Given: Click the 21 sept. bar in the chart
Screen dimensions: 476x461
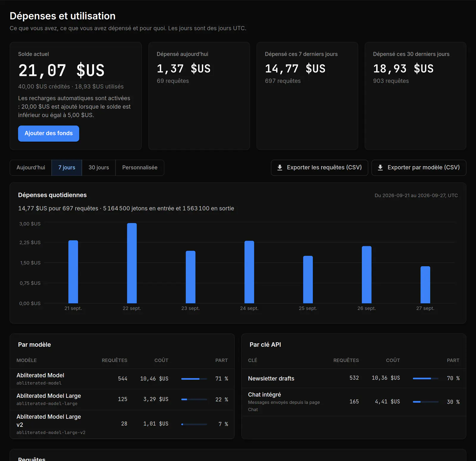Looking at the screenshot, I should tap(73, 272).
